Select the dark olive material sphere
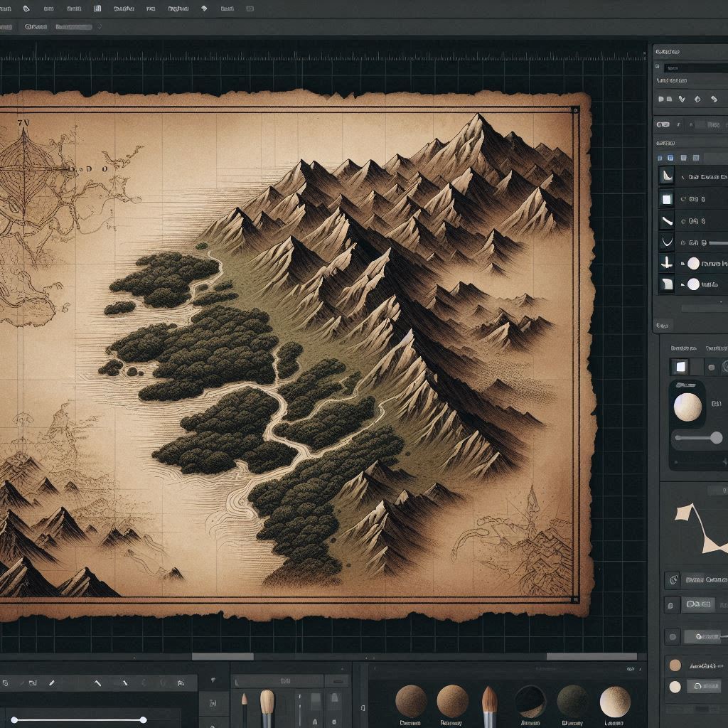This screenshot has width=728, height=728. (x=572, y=701)
